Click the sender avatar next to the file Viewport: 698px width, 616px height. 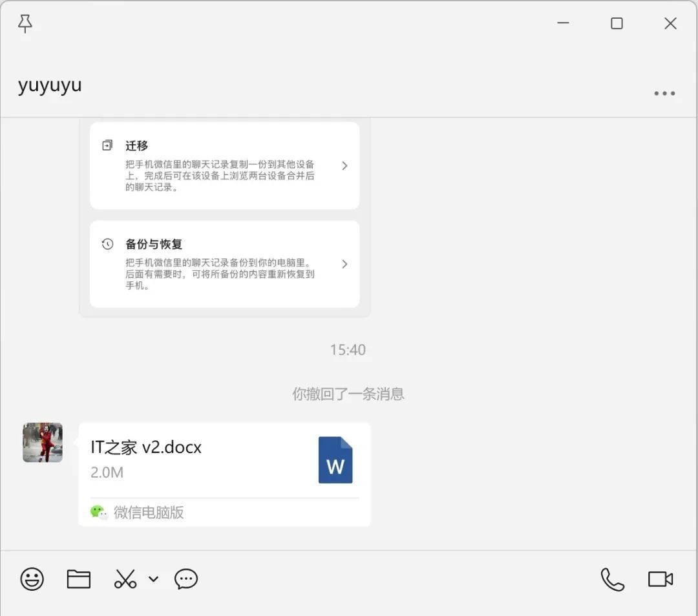pos(42,443)
